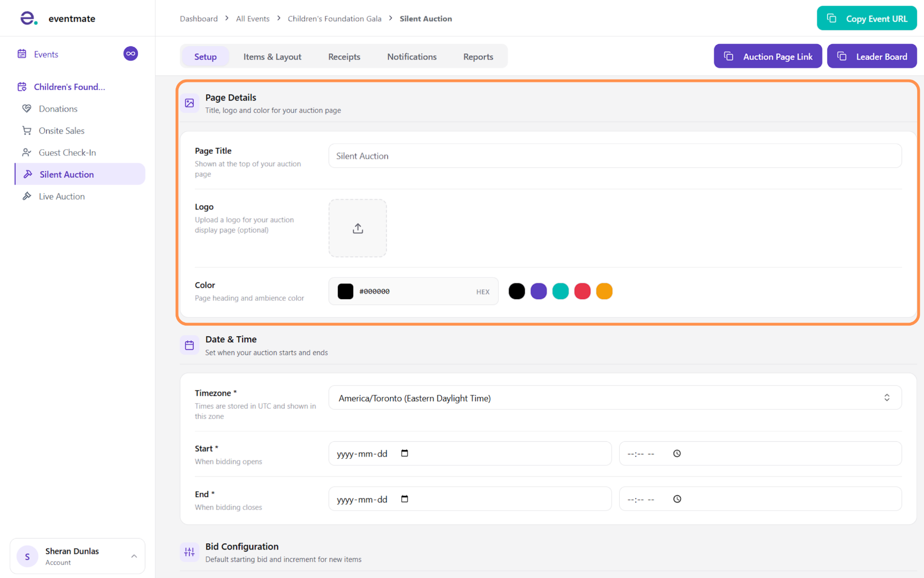The image size is (924, 578).
Task: Switch to the Setup tab
Action: coord(205,56)
